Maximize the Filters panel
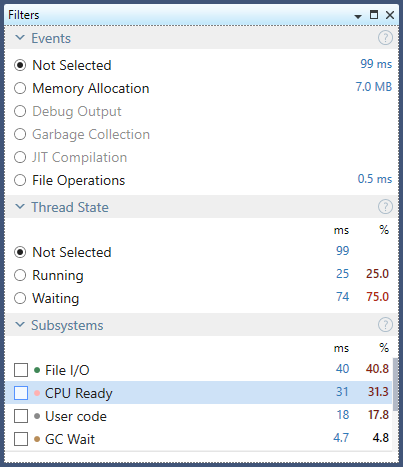Viewport: 403px width, 467px height. [374, 15]
